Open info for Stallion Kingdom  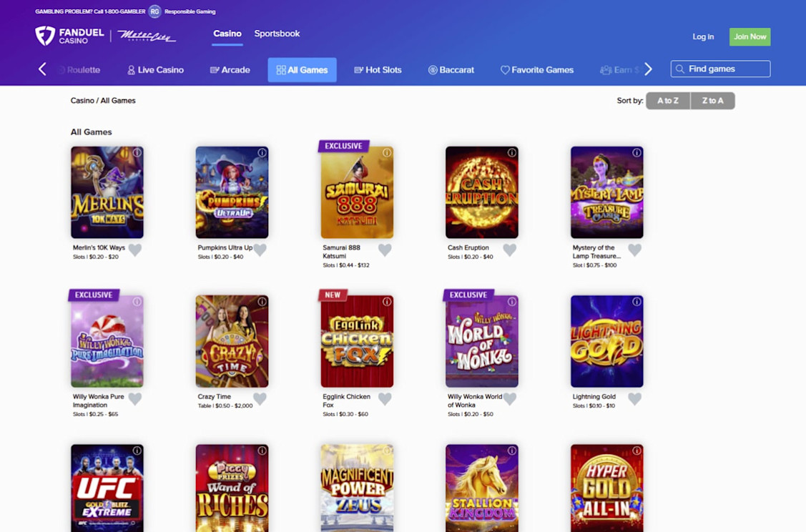(x=511, y=450)
